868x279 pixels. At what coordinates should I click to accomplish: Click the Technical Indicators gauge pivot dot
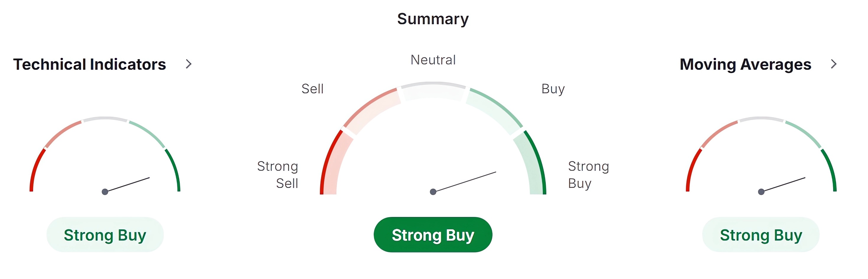click(105, 192)
